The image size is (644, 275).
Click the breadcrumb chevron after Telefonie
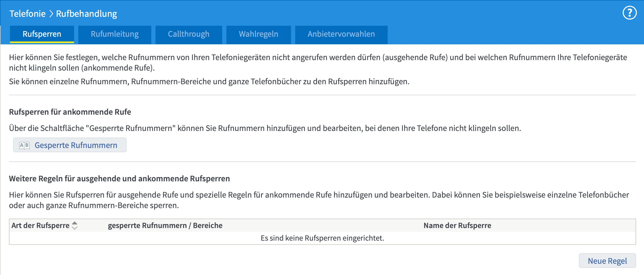point(51,14)
